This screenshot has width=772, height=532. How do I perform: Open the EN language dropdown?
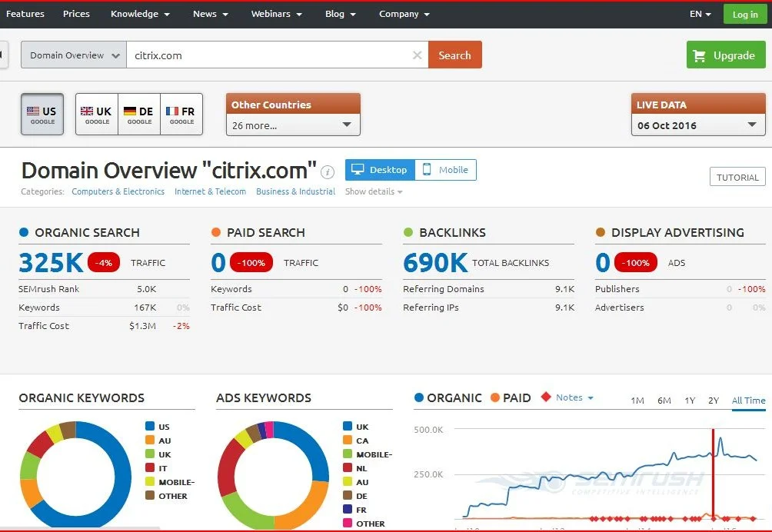pyautogui.click(x=700, y=14)
